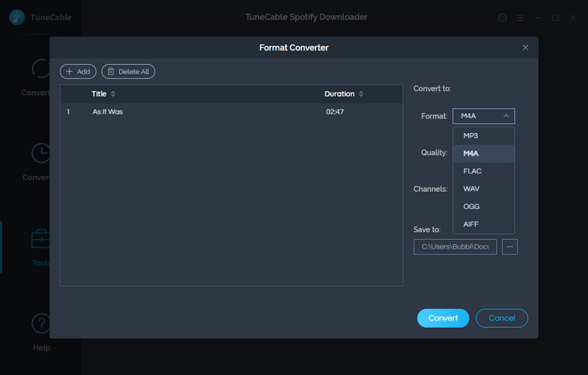Choose M4A from the format list
The width and height of the screenshot is (588, 375).
[484, 154]
